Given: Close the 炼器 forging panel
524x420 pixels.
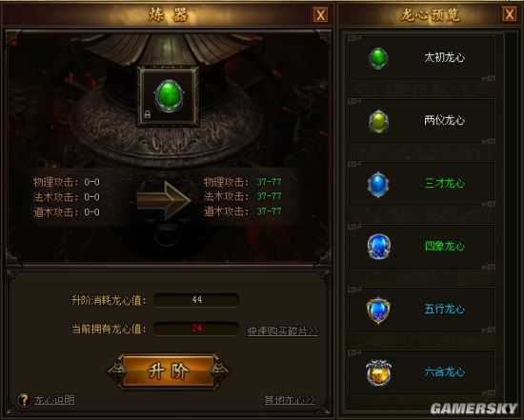Looking at the screenshot, I should (320, 15).
